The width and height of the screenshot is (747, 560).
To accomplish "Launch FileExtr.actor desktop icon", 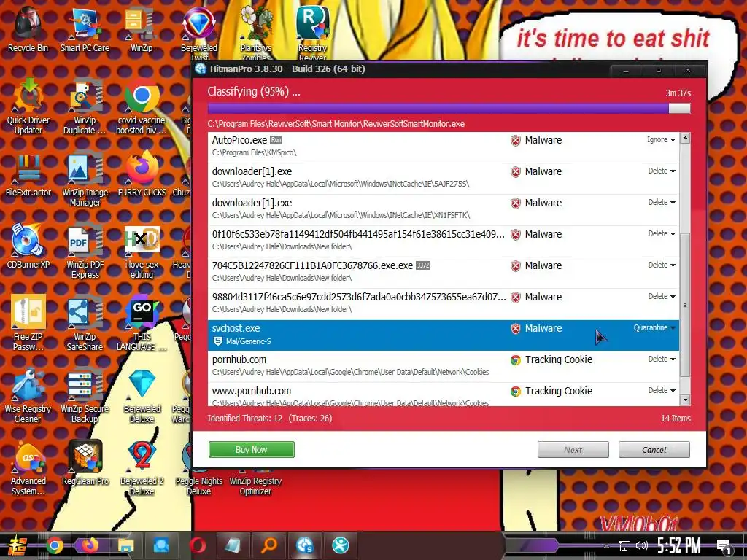I will point(28,175).
